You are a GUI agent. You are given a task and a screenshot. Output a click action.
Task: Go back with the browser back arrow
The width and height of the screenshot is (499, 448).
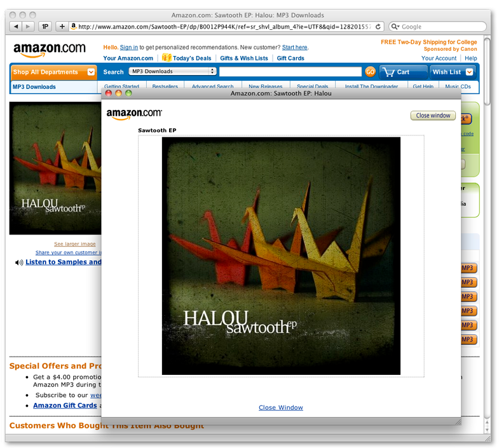point(16,27)
